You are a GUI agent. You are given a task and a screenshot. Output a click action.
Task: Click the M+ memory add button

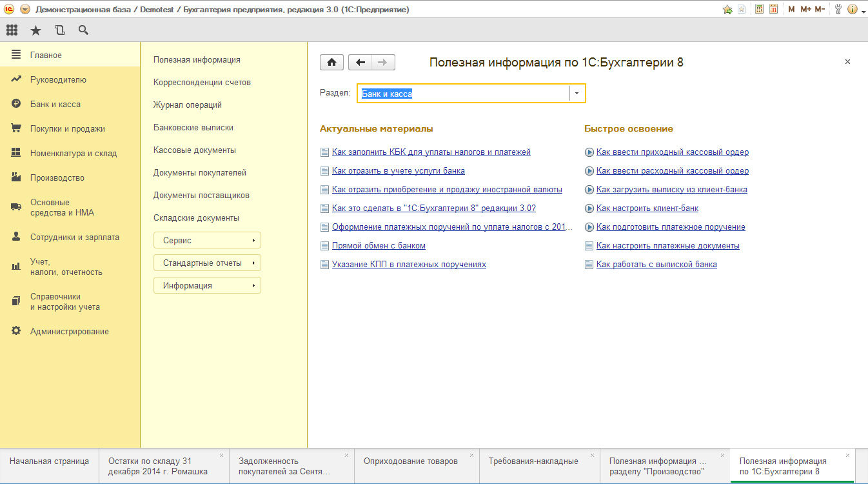click(805, 10)
